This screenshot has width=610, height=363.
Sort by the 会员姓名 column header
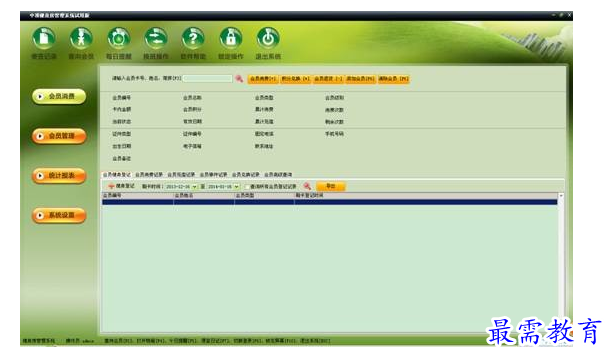point(204,196)
